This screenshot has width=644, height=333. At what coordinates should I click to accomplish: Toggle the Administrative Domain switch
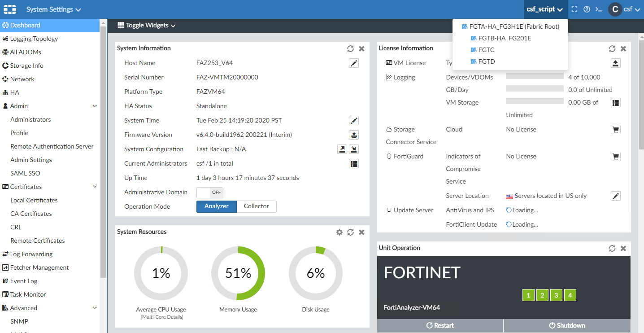point(210,193)
